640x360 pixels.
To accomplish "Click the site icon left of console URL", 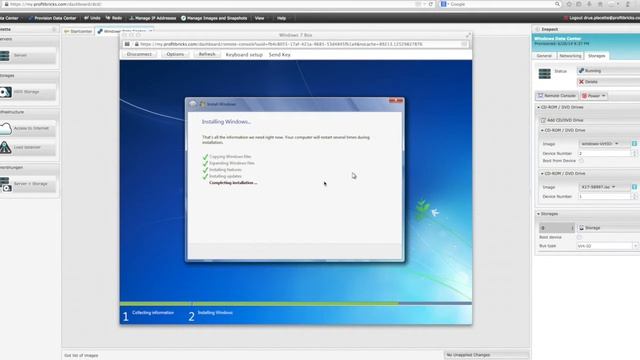I will click(127, 44).
